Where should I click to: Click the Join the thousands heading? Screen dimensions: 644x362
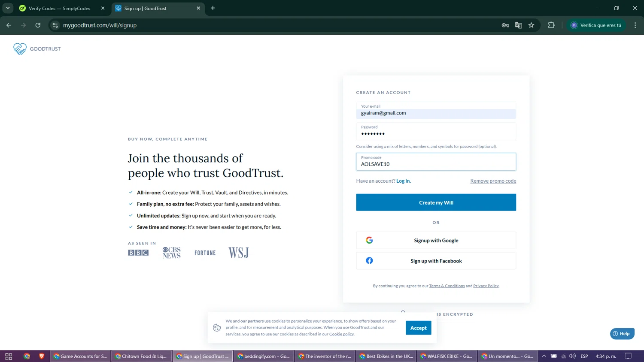pos(206,166)
